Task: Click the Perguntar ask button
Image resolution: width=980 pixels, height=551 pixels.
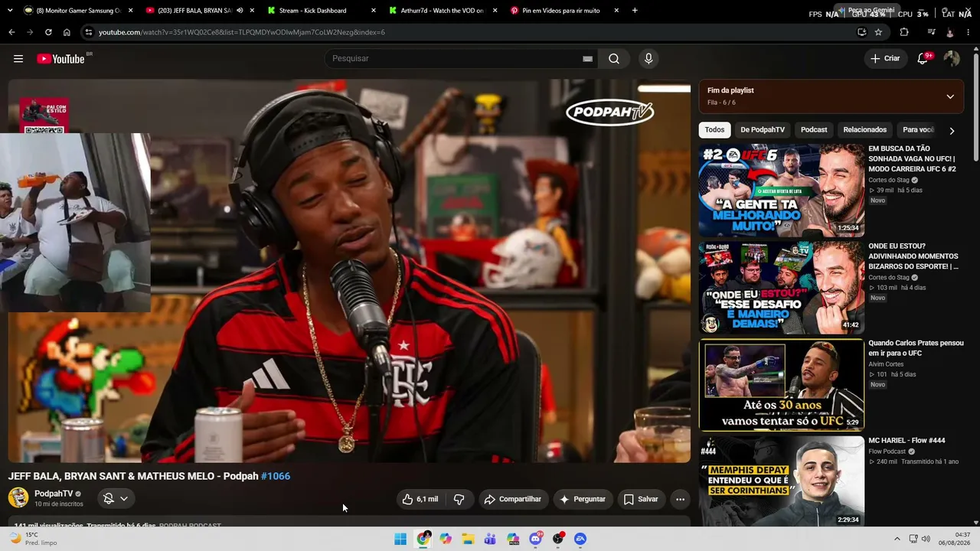Action: pyautogui.click(x=583, y=499)
